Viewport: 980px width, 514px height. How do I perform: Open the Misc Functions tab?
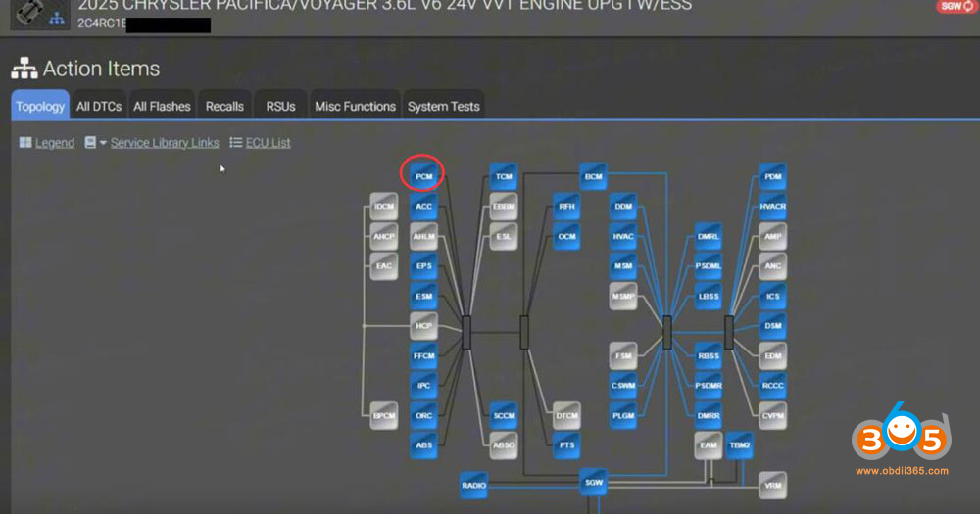click(x=355, y=106)
